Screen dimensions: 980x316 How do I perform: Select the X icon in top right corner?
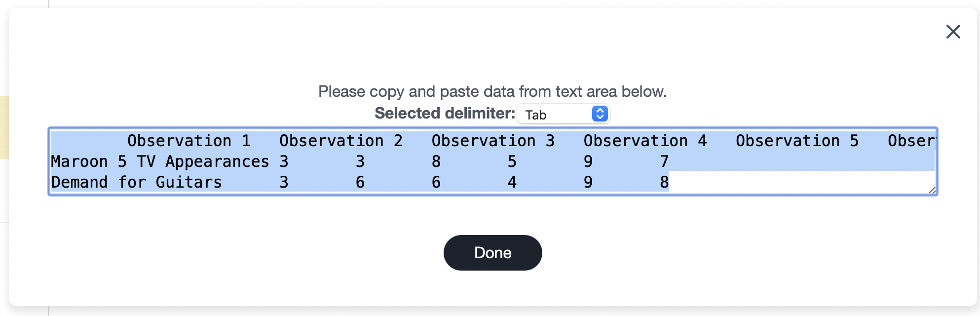point(953,32)
